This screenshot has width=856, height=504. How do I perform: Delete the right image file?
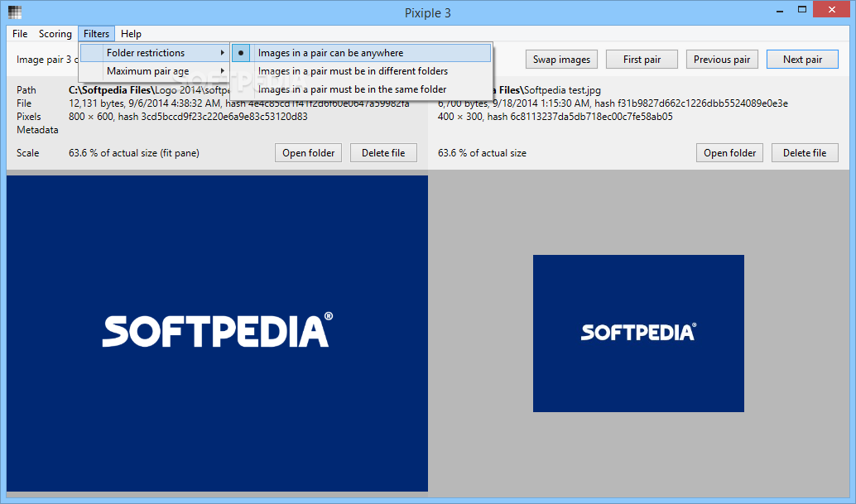point(805,153)
